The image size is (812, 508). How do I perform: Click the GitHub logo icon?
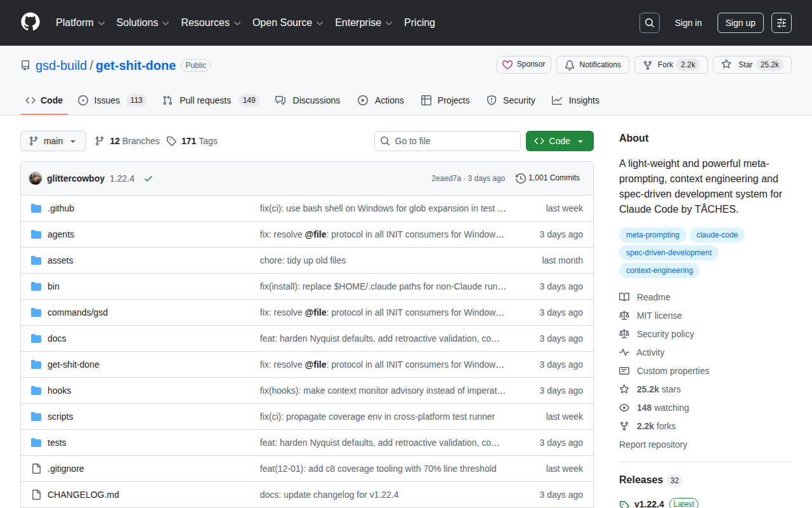(30, 23)
